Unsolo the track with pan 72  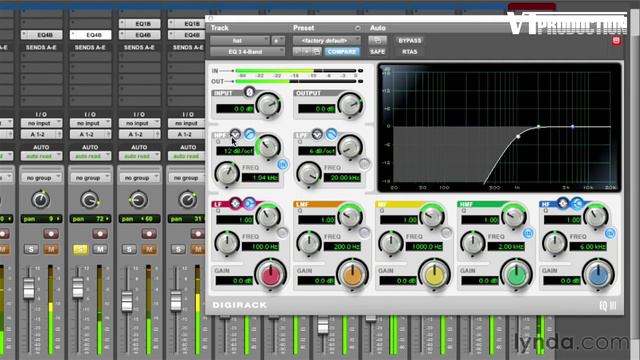click(x=80, y=249)
